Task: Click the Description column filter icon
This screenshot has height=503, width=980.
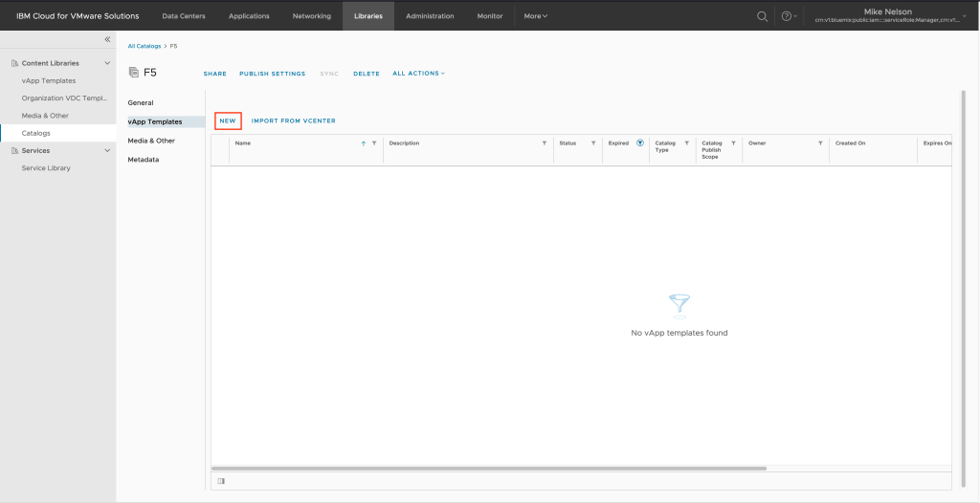Action: [545, 143]
